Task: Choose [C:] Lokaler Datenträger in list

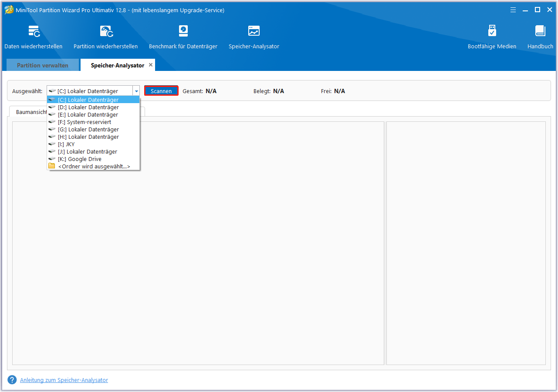Action: (x=93, y=100)
